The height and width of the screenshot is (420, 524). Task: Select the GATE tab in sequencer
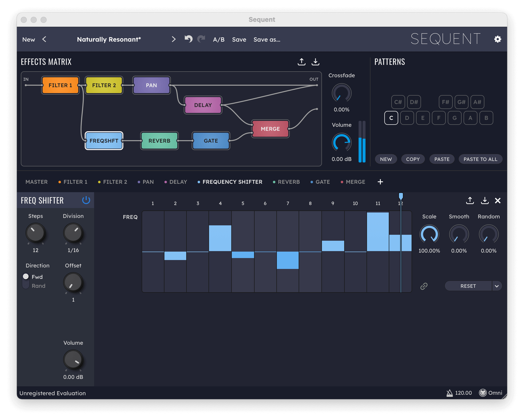[x=323, y=182]
